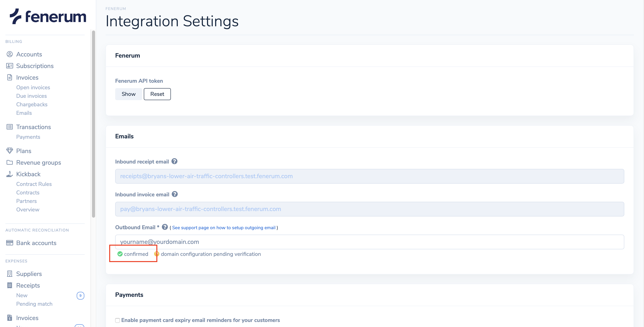This screenshot has width=644, height=327.
Task: Click the green confirmed checkmark icon
Action: pyautogui.click(x=120, y=254)
